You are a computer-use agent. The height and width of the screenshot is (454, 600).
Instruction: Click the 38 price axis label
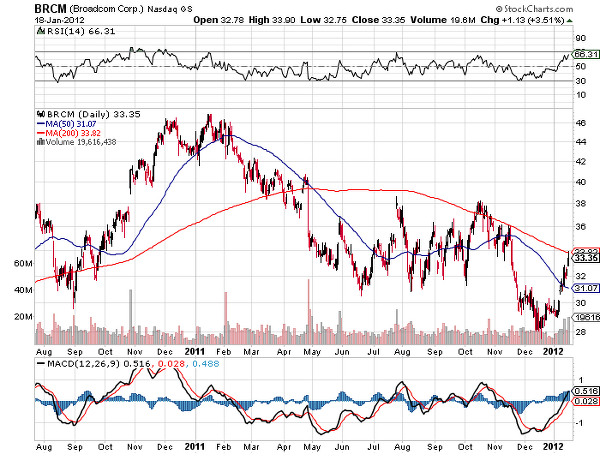580,203
